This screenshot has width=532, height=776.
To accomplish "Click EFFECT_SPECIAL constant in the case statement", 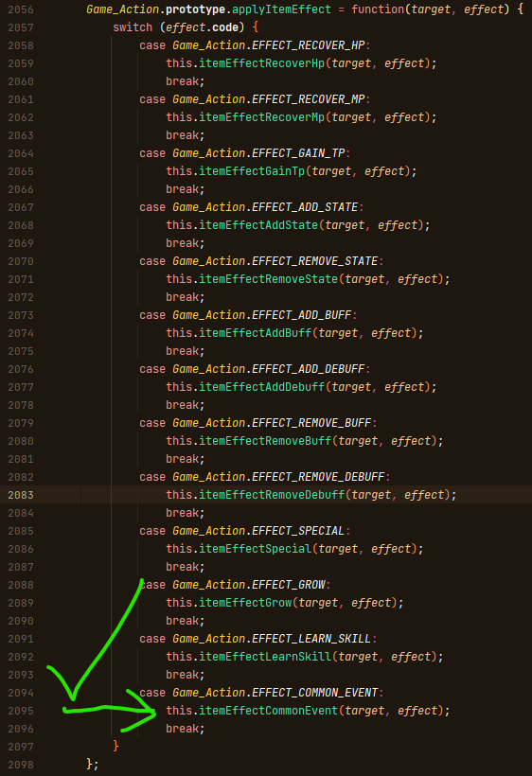I will (x=298, y=531).
